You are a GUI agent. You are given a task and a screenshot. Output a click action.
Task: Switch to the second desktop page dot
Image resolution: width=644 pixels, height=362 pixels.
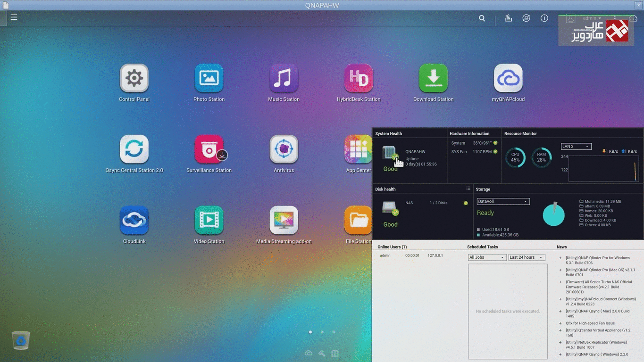(x=322, y=332)
